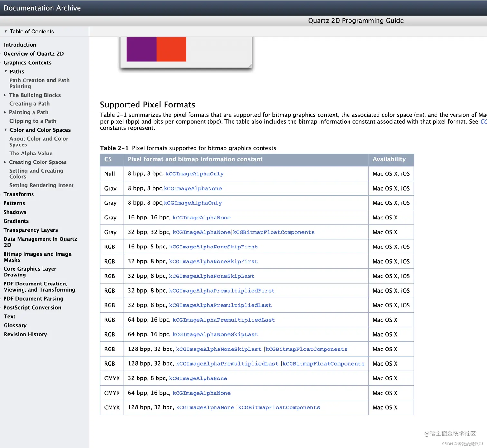Open kCGImageAlphaOnly link in Null row

(195, 174)
